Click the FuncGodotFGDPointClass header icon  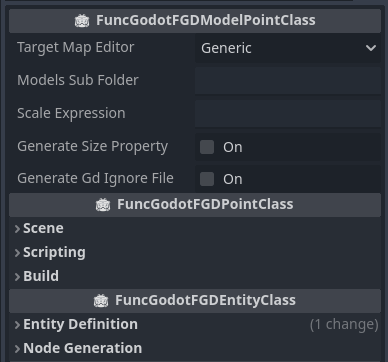coord(103,204)
